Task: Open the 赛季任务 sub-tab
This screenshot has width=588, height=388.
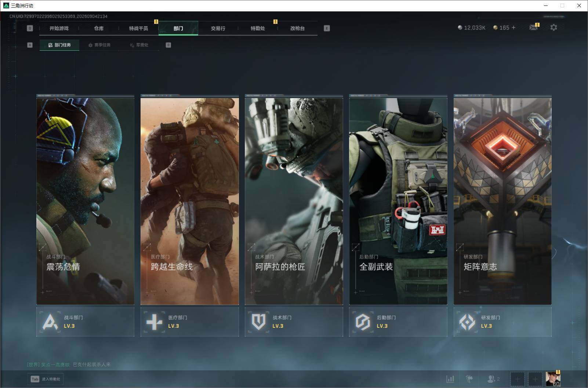Action: coord(99,45)
